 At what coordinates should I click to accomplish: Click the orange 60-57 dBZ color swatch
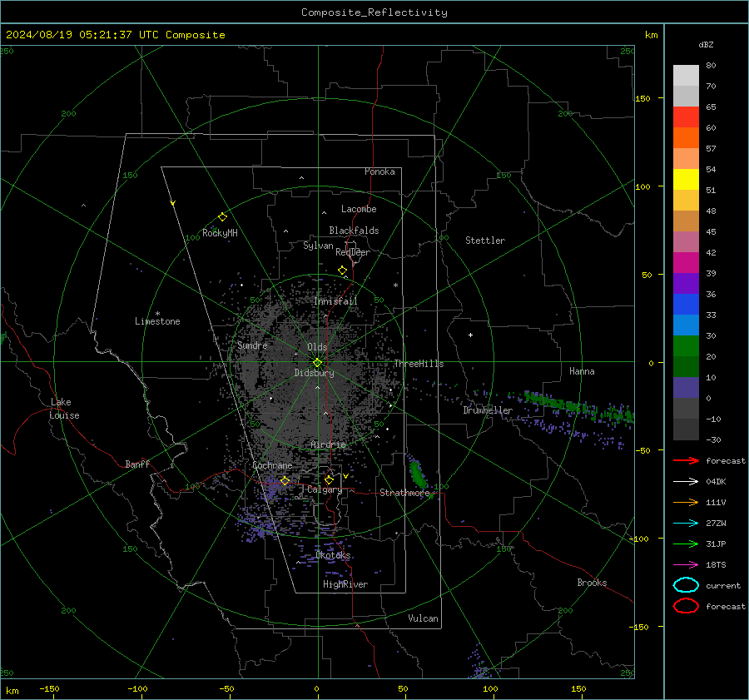tap(686, 138)
